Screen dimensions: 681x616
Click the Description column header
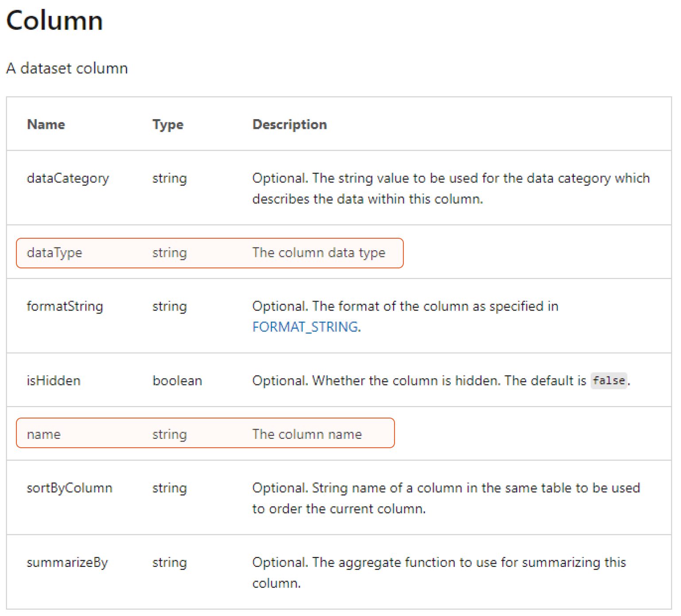289,124
